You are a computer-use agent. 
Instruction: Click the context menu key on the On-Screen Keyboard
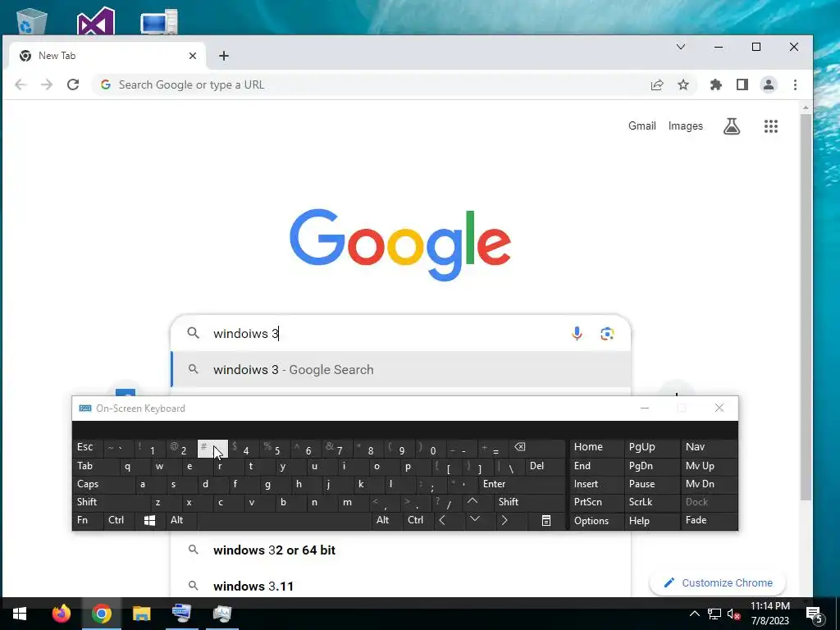(x=546, y=520)
